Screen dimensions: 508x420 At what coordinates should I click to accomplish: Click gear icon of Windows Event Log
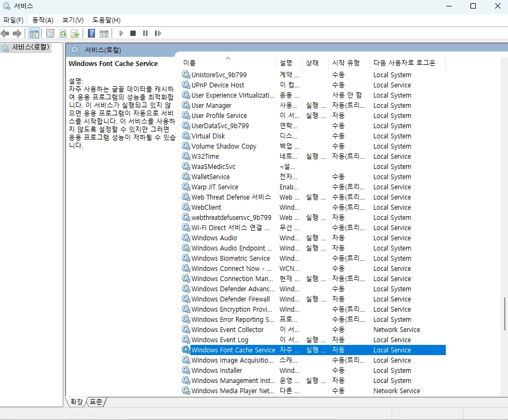[x=186, y=340]
